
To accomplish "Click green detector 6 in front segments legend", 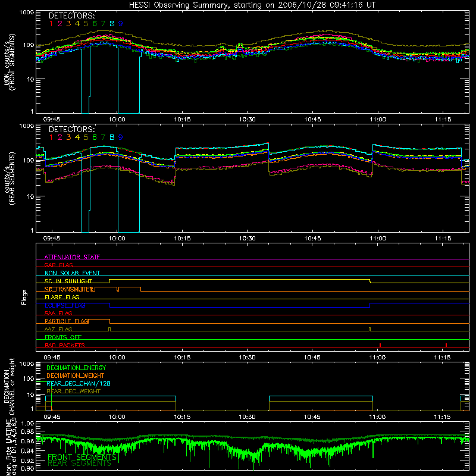I will coord(95,24).
